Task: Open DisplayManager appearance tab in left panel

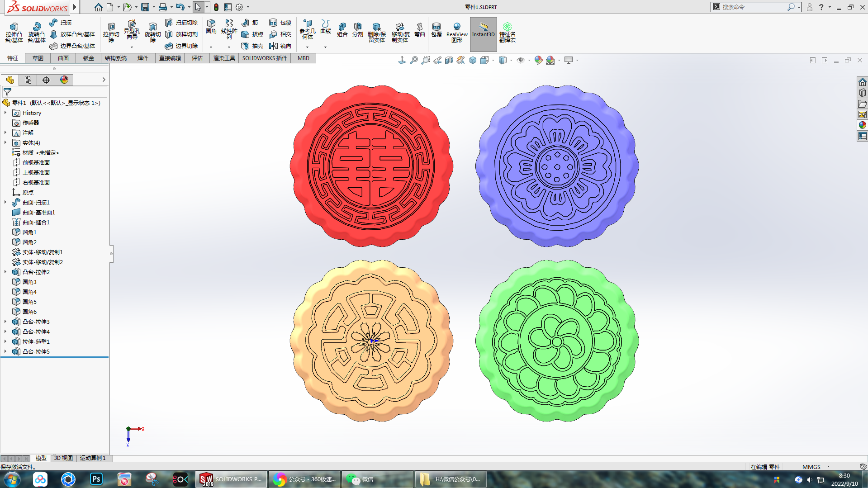Action: [x=64, y=80]
